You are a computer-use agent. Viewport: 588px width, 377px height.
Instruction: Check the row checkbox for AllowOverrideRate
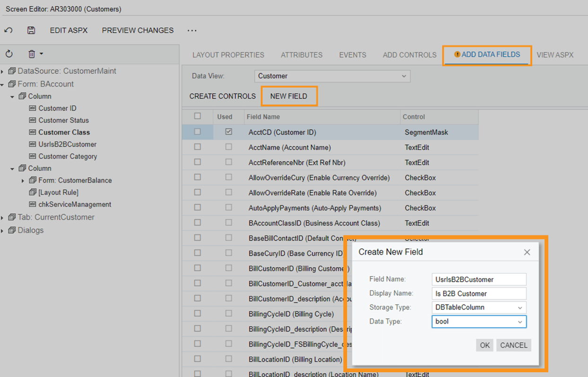coord(198,193)
